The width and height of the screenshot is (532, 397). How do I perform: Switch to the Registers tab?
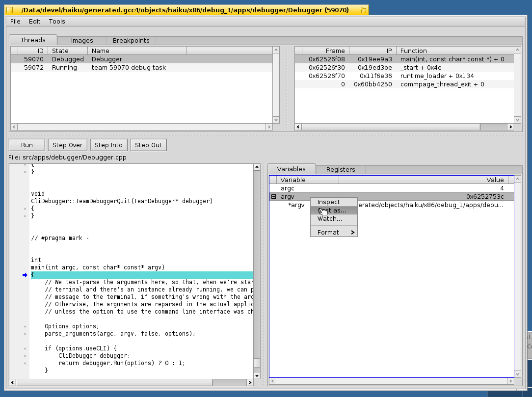pyautogui.click(x=341, y=170)
